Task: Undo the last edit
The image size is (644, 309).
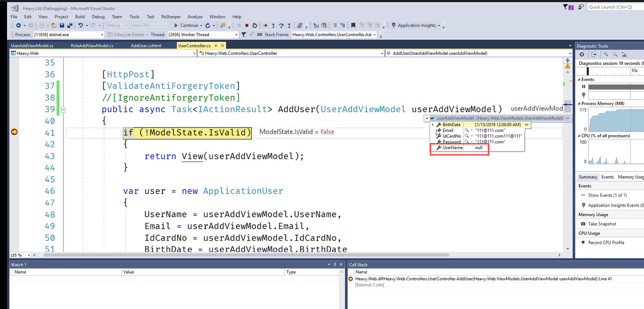Action: 81,26
